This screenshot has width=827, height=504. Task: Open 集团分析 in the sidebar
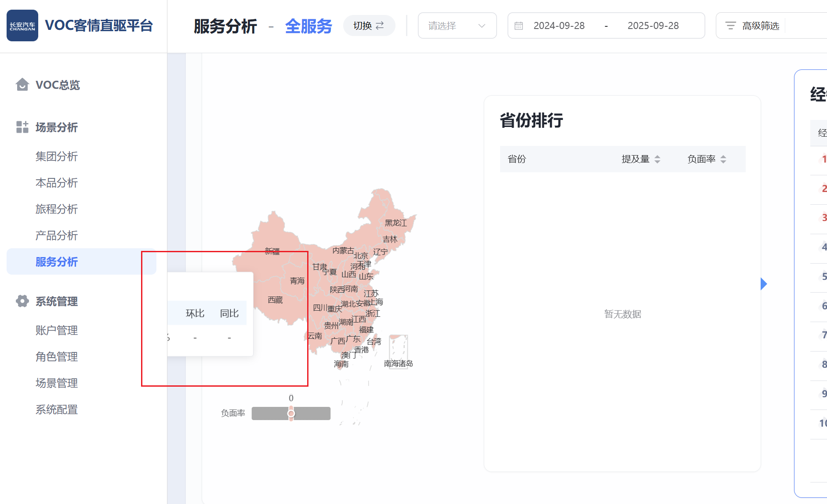pos(56,156)
